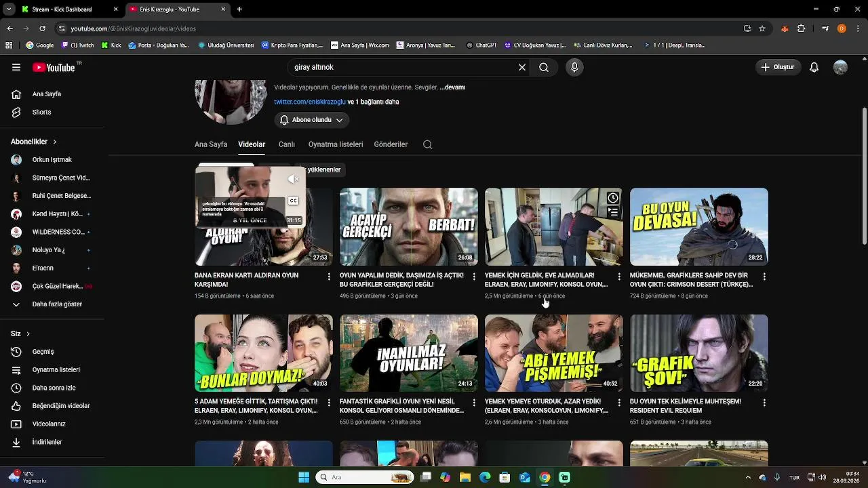This screenshot has height=488, width=868.
Task: Open more options for OYUN YAPALIM DEDİK video
Action: point(474,277)
